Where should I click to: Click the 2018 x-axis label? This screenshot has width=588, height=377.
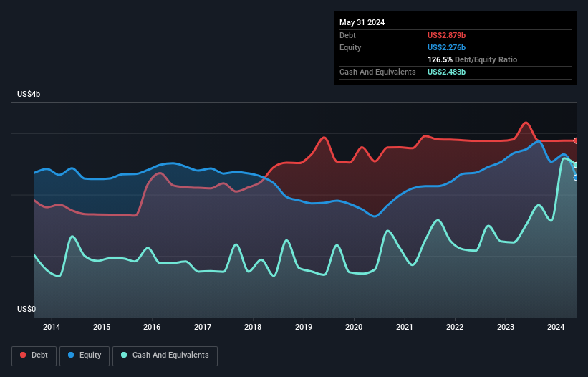pyautogui.click(x=253, y=327)
